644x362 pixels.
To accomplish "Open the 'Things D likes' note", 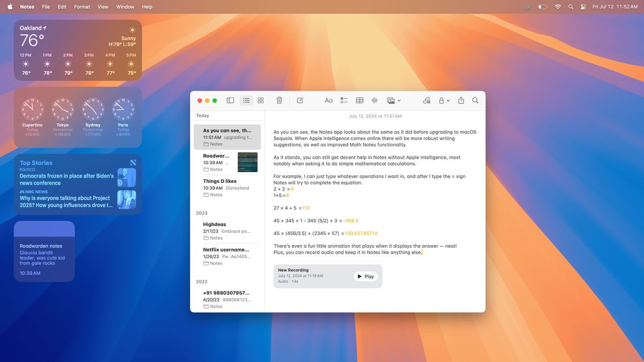I will pyautogui.click(x=228, y=188).
